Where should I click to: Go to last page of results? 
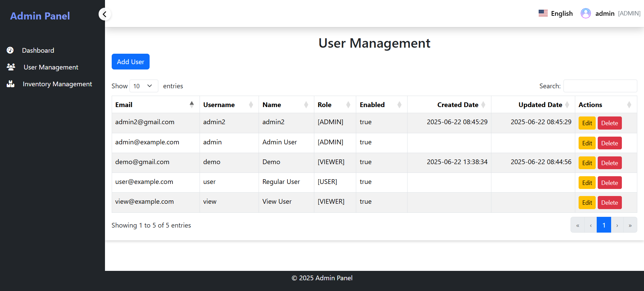(x=630, y=225)
